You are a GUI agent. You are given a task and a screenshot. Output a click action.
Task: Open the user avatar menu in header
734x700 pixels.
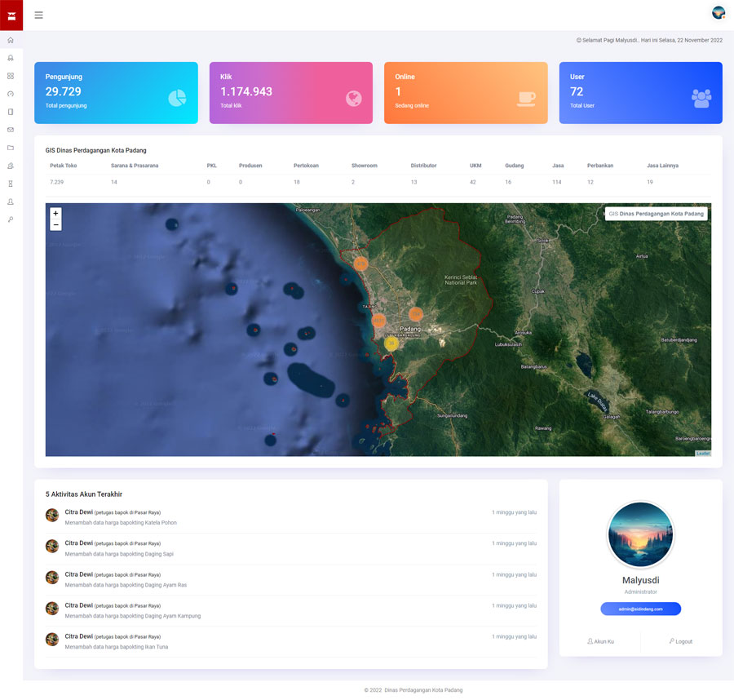pos(718,13)
